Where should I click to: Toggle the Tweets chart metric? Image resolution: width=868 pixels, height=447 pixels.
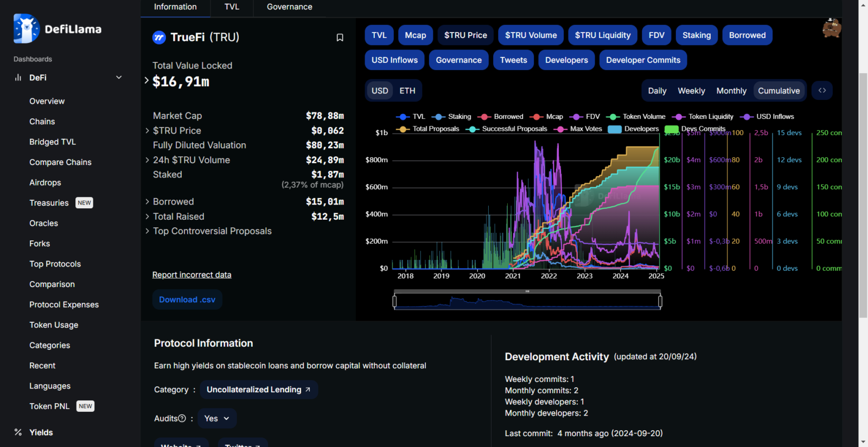coord(513,60)
